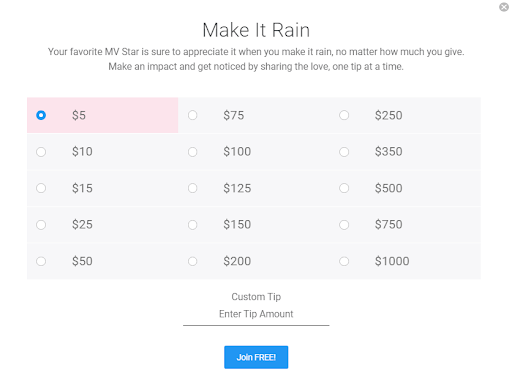512x386 pixels.
Task: Choose the $75 tip amount
Action: [x=192, y=115]
